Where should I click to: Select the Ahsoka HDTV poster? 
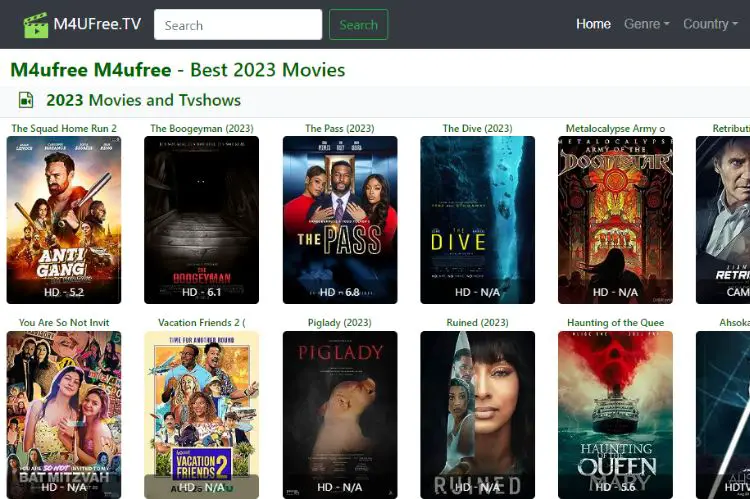click(723, 415)
